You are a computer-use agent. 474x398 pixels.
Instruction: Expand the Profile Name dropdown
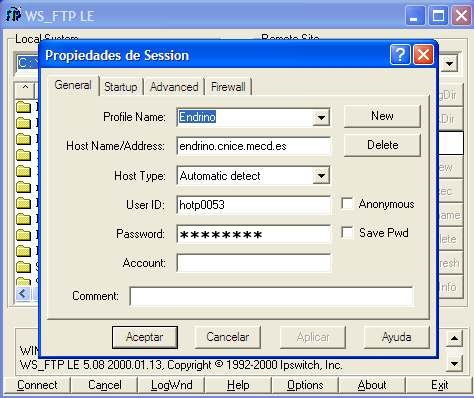(321, 117)
